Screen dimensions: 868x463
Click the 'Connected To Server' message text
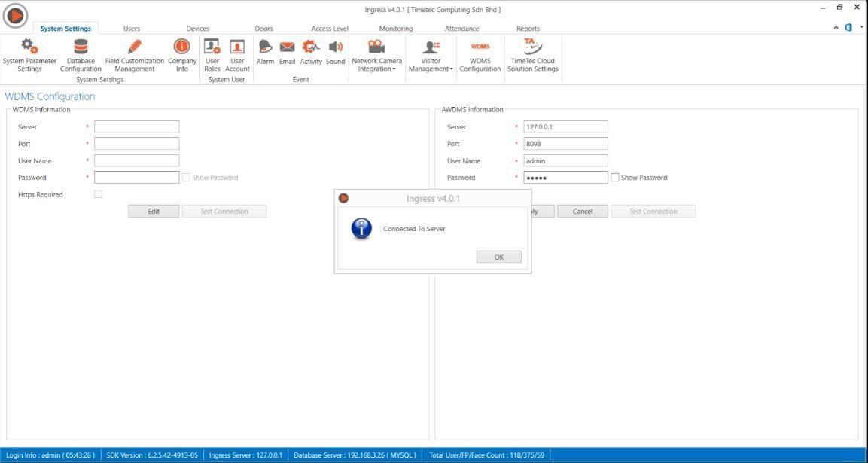click(x=414, y=229)
